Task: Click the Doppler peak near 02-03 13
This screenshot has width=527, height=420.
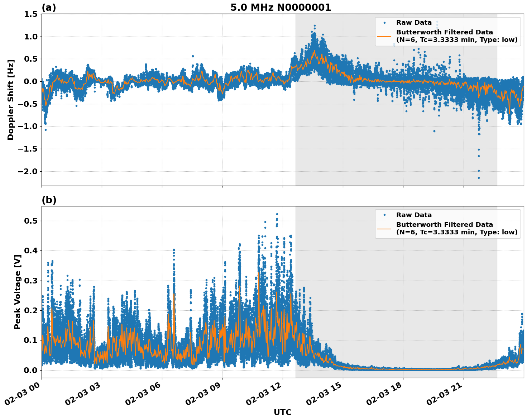Action: [315, 27]
